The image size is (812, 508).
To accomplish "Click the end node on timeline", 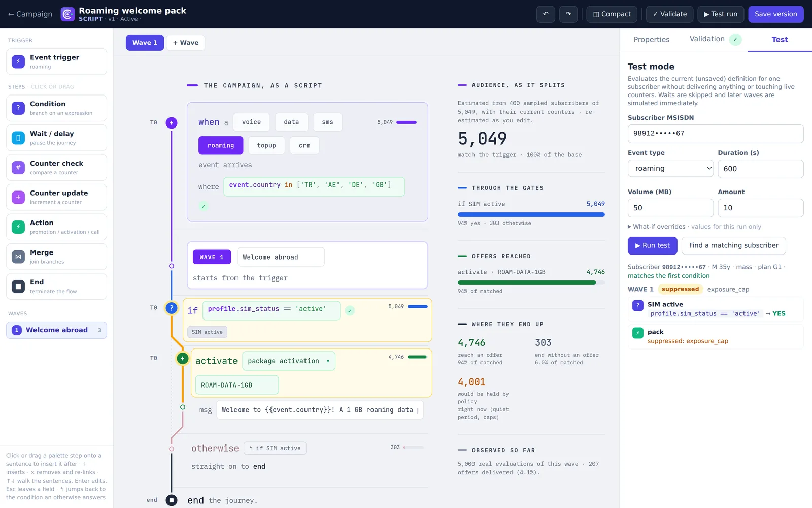I will 172,500.
